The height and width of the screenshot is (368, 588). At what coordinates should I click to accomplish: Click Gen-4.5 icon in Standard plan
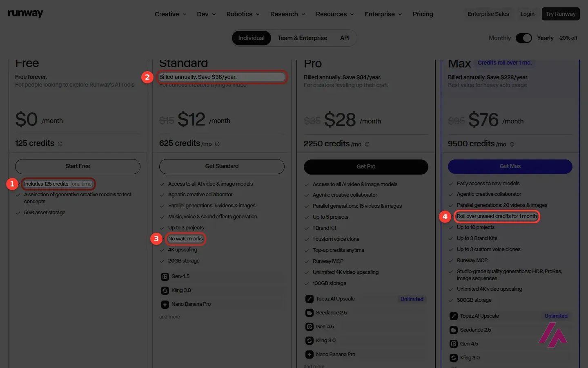165,277
